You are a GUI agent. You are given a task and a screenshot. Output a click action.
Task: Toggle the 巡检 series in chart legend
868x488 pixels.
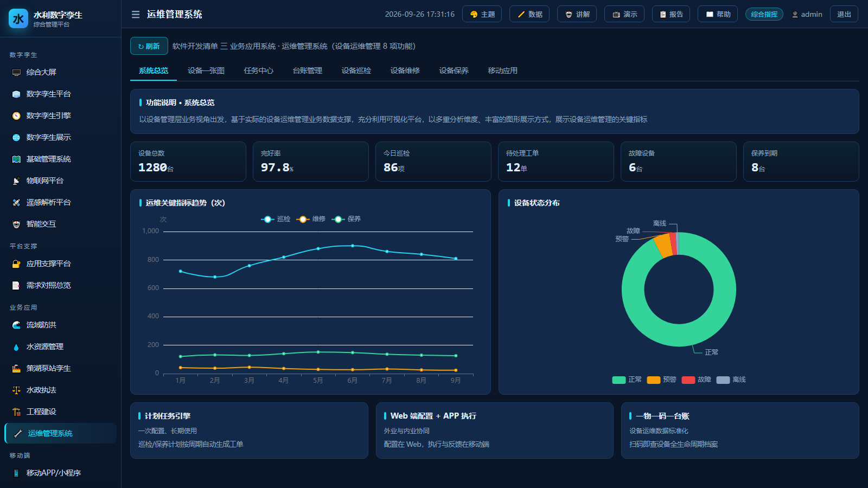[x=276, y=219]
